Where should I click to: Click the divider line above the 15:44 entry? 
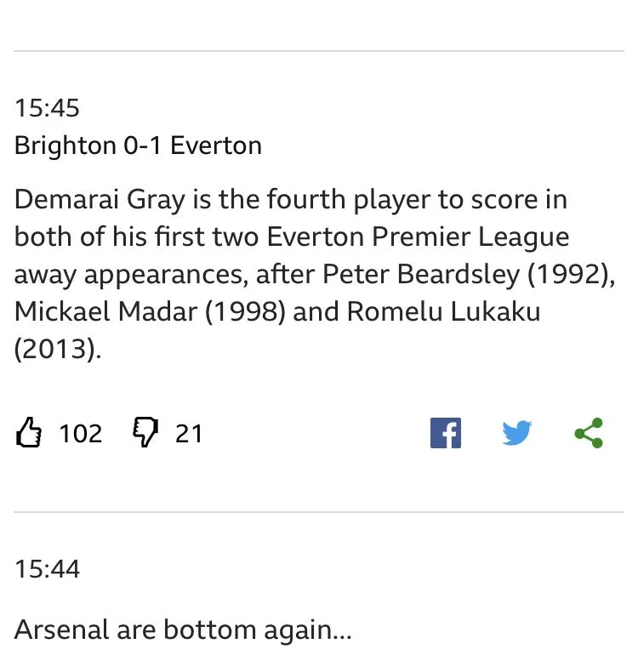[319, 512]
